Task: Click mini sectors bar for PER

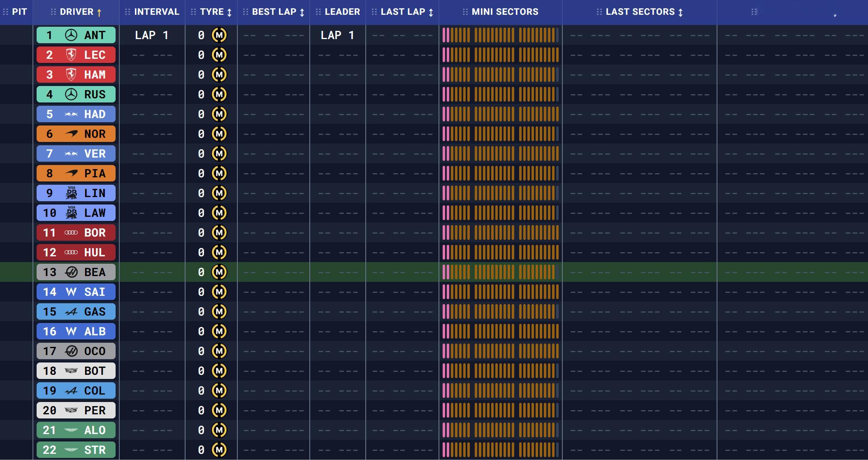Action: pyautogui.click(x=501, y=410)
